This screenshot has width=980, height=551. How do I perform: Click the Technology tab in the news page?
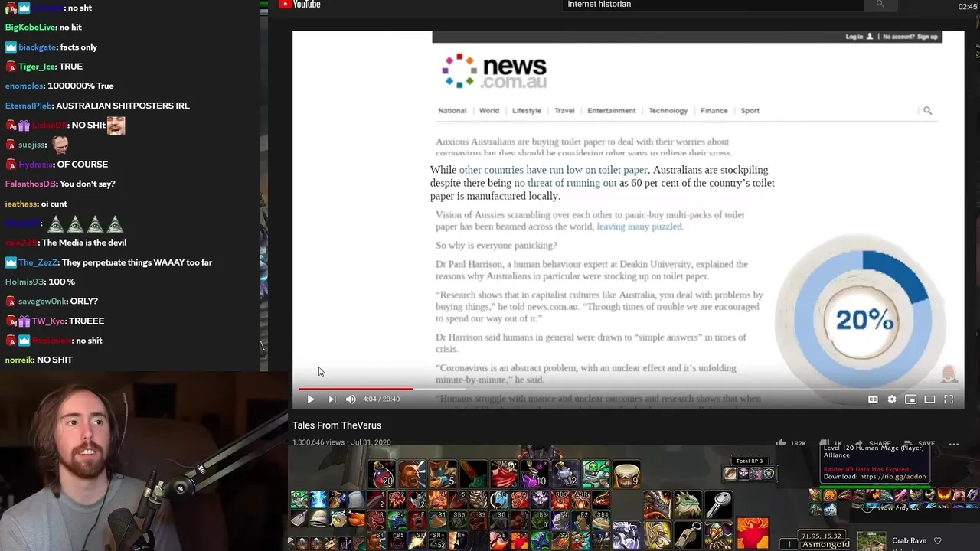(668, 110)
